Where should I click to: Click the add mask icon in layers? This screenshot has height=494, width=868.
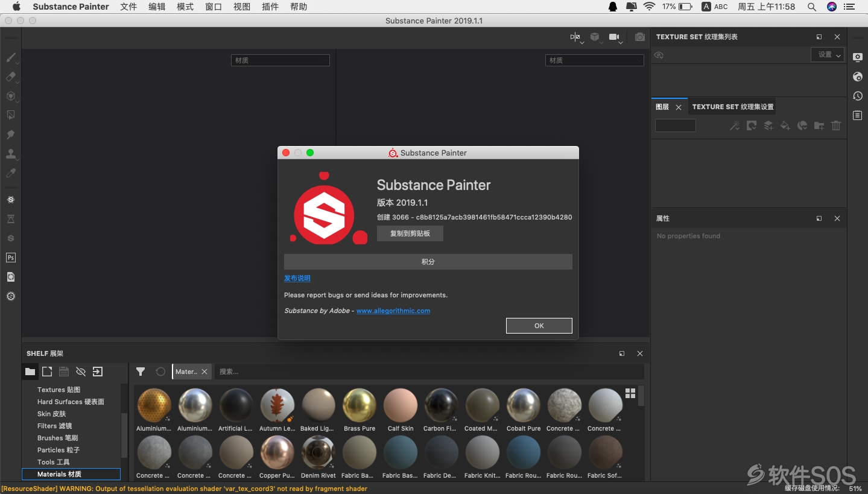[752, 125]
